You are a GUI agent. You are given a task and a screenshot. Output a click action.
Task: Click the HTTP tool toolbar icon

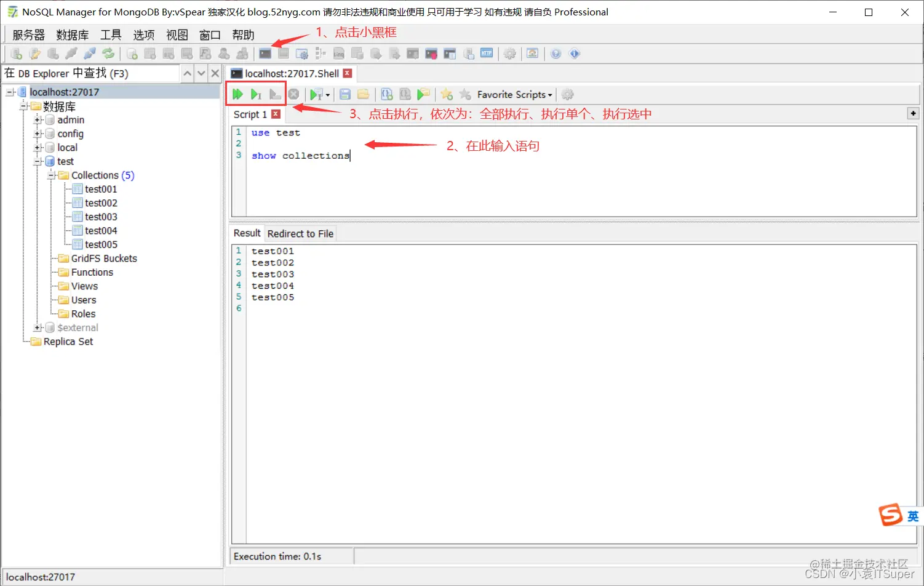(487, 54)
